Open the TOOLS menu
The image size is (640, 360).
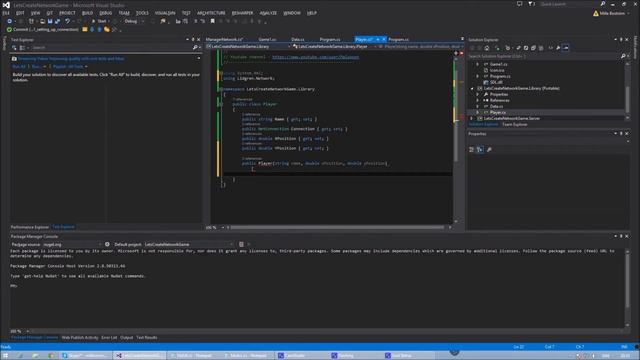coord(142,13)
